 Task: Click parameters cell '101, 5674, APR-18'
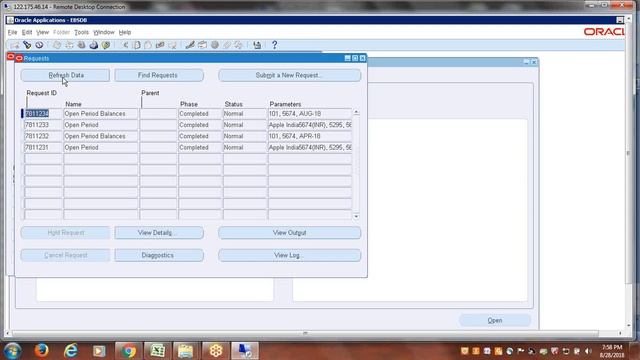pos(309,136)
